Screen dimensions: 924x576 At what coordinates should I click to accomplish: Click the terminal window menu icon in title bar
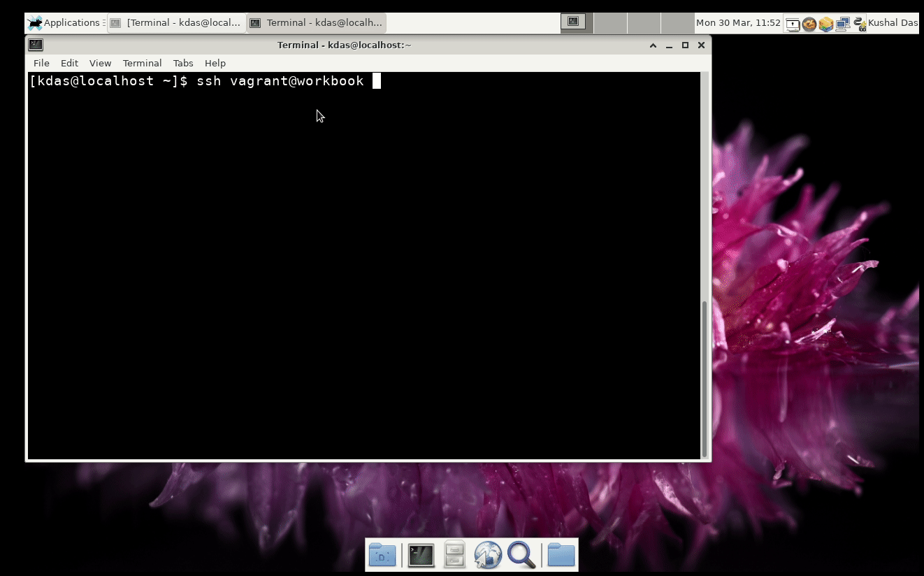(x=36, y=45)
